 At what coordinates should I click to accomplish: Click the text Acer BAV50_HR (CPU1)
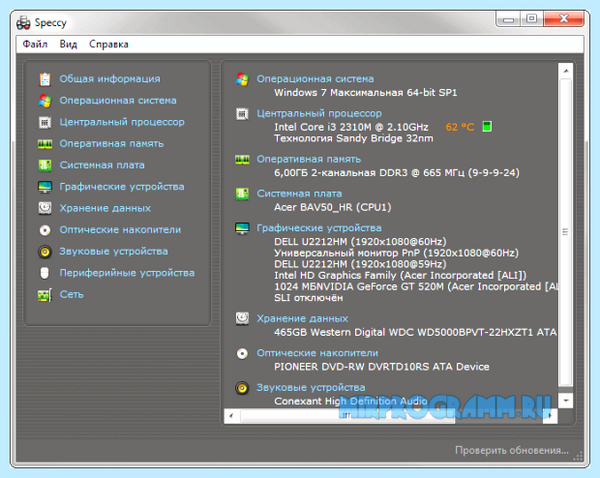(x=333, y=207)
